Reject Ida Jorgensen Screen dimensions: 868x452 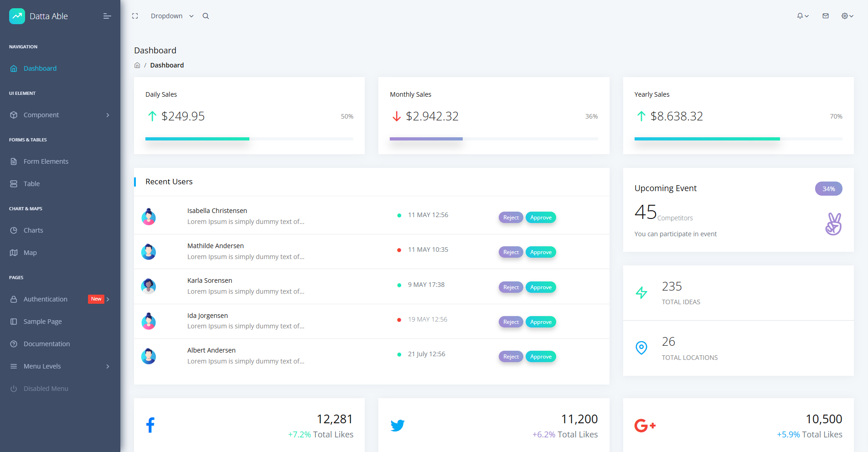511,322
